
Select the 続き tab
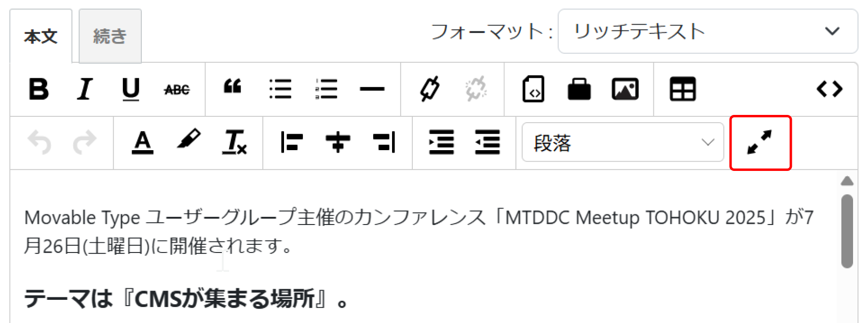pos(110,36)
